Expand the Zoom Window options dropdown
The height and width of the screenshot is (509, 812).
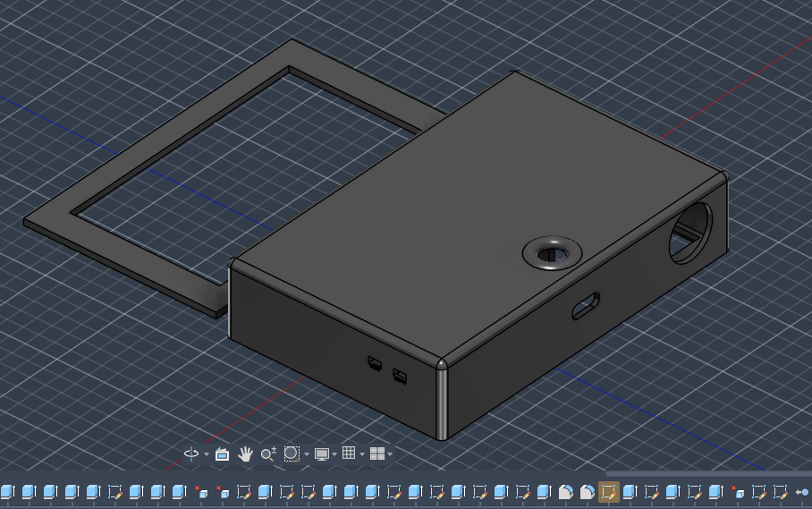click(307, 454)
